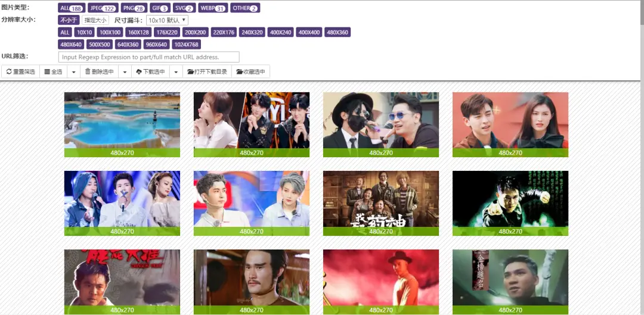Click 打开下载目录 folder button
The height and width of the screenshot is (315, 644).
(x=207, y=71)
